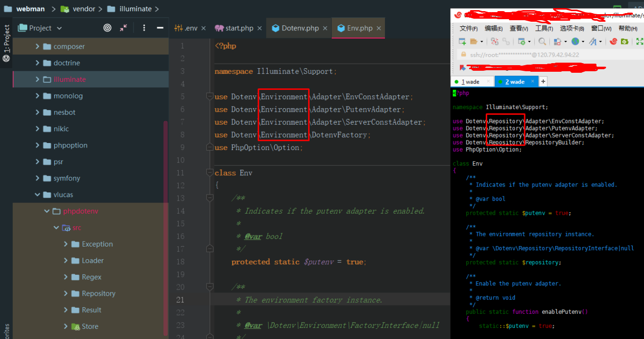Open the 编辑(E) menu in Xshell
Image resolution: width=644 pixels, height=339 pixels.
tap(494, 28)
